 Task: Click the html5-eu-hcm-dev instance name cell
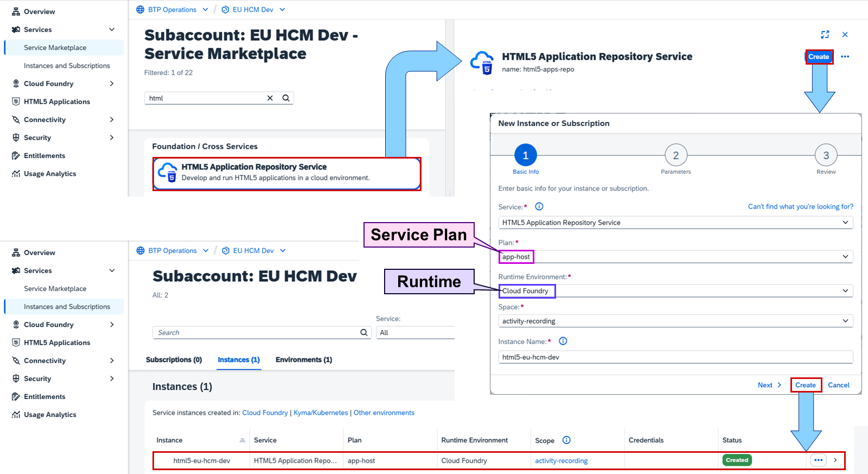[202, 460]
